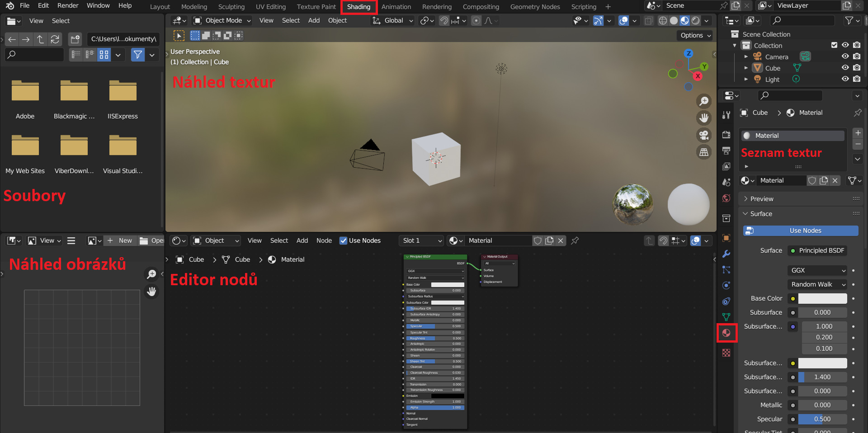The width and height of the screenshot is (868, 433).
Task: Click the file path field in file browser
Action: coord(123,39)
